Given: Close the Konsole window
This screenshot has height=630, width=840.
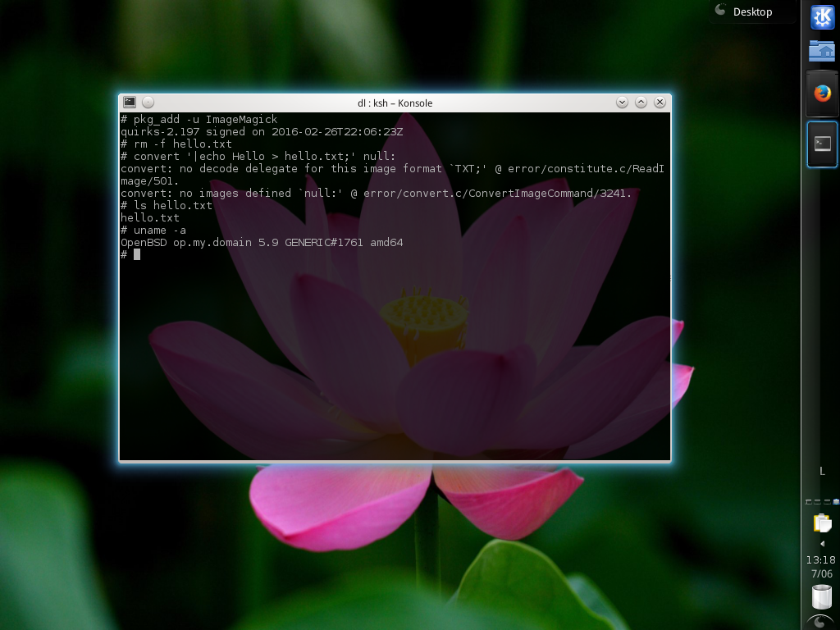Looking at the screenshot, I should [x=660, y=103].
